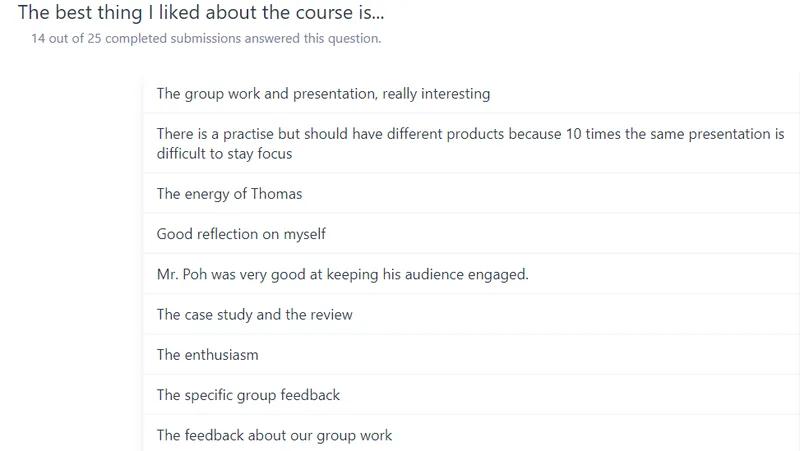Select 'The case study and the review' row
The height and width of the screenshot is (451, 800).
[x=471, y=314]
